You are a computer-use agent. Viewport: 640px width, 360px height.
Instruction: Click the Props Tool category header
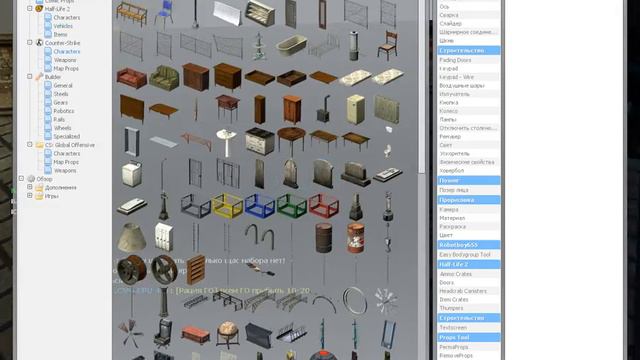tap(469, 338)
